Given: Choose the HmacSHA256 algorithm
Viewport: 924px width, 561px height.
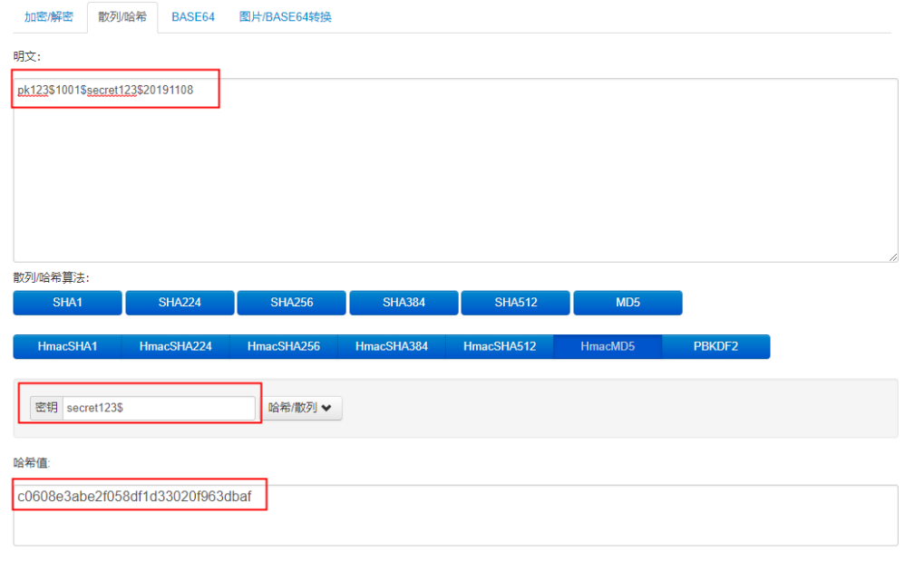Looking at the screenshot, I should 283,346.
